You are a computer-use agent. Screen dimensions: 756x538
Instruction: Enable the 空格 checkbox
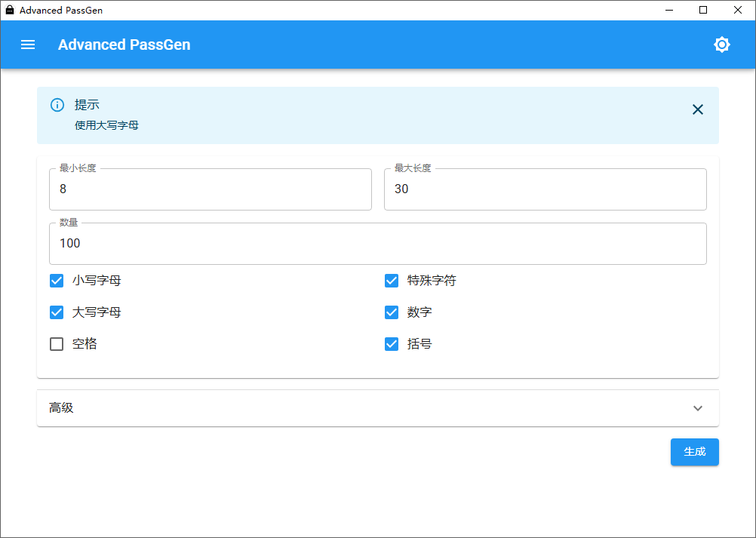tap(56, 343)
